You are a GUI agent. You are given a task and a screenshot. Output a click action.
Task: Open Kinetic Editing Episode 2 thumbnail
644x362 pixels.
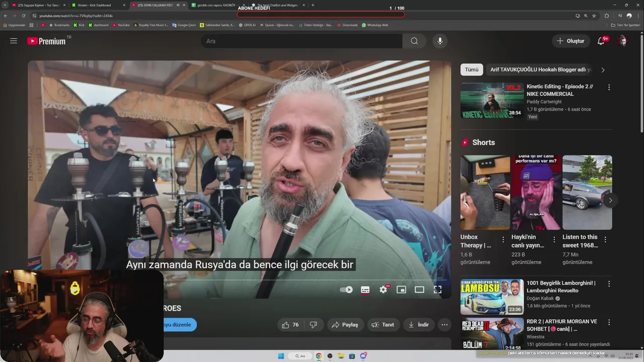coord(492,100)
